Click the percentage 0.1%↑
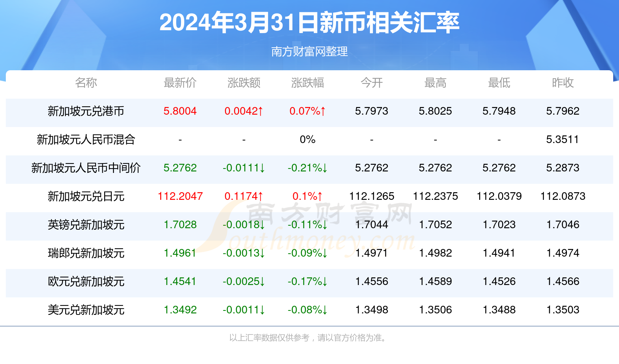 (307, 196)
